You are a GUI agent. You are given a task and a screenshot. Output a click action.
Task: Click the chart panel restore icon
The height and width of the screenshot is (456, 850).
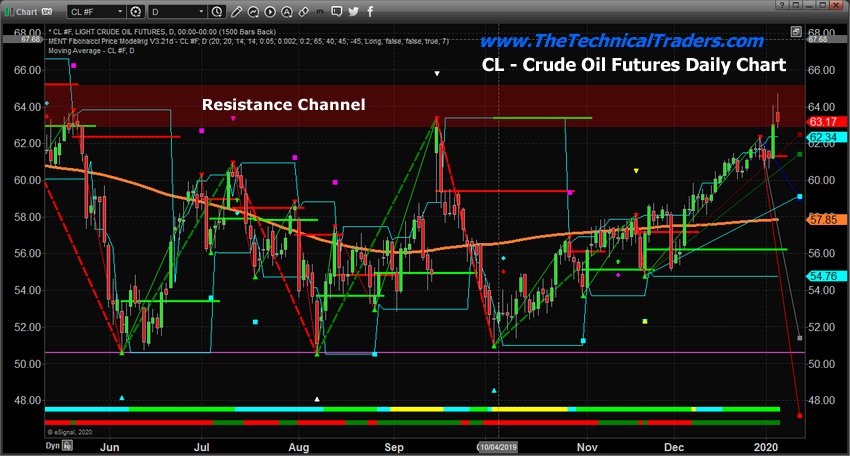[796, 31]
